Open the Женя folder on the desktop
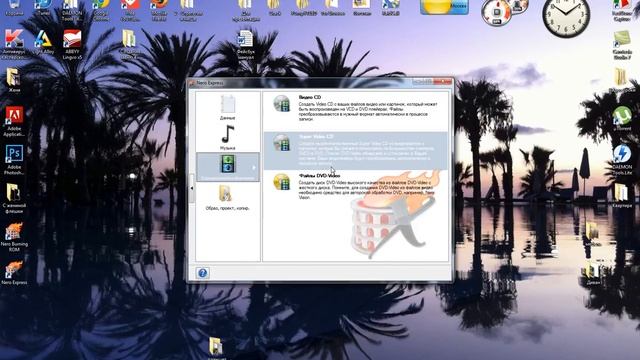This screenshot has width=640, height=360. [x=14, y=80]
